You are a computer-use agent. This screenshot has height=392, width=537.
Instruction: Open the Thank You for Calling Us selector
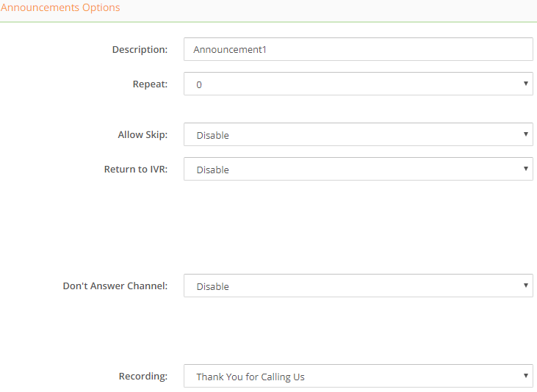coord(358,376)
